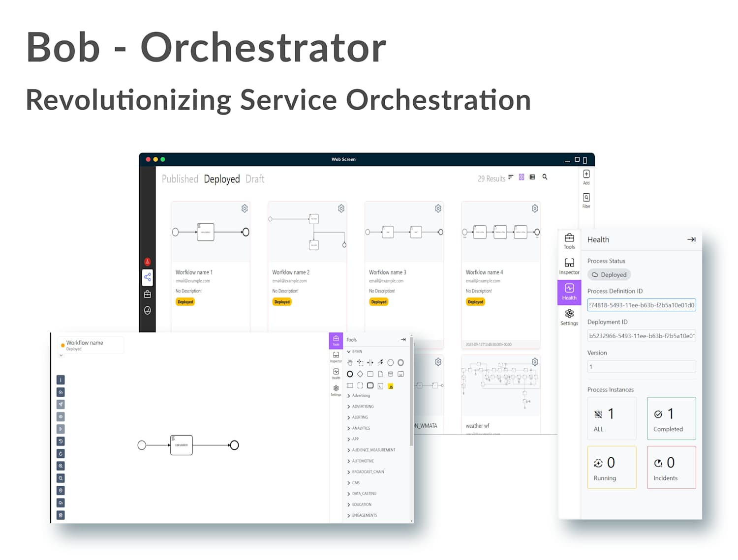738x560 pixels.
Task: Collapse the BPMN tools section
Action: click(355, 352)
